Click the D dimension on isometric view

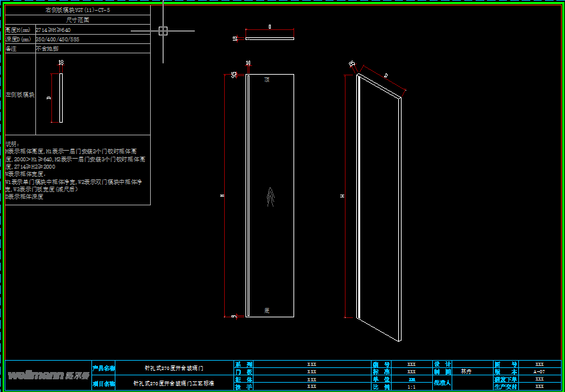[385, 76]
